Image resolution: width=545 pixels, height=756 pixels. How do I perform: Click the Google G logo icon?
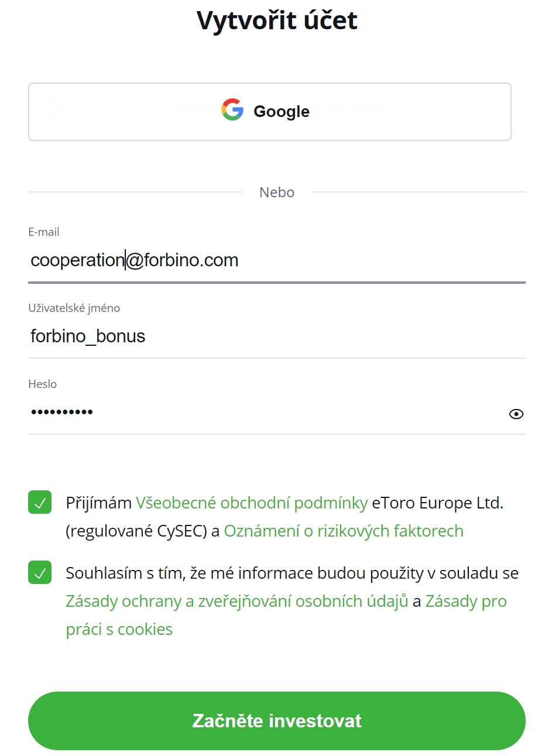coord(232,110)
